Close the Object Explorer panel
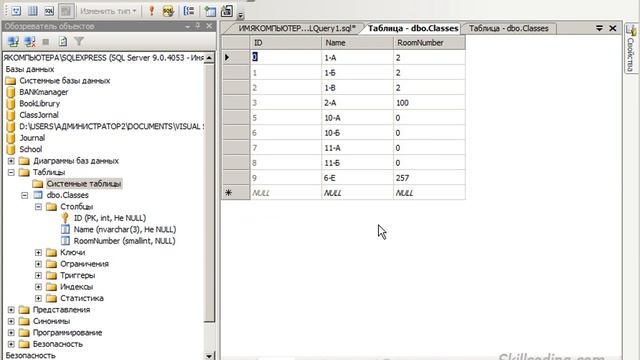The width and height of the screenshot is (640, 360). point(209,26)
